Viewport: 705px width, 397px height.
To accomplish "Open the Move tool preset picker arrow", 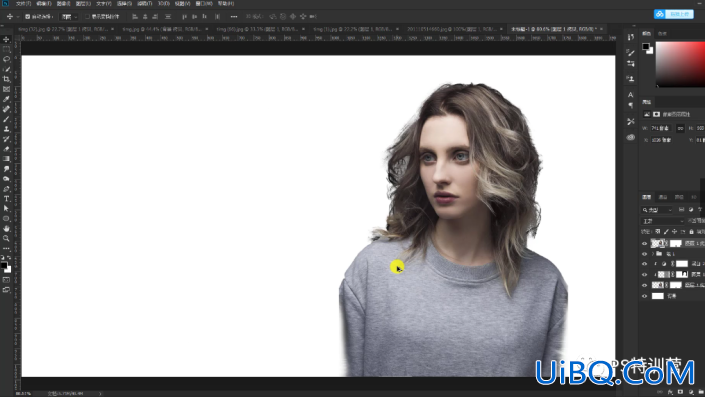I will coord(18,17).
